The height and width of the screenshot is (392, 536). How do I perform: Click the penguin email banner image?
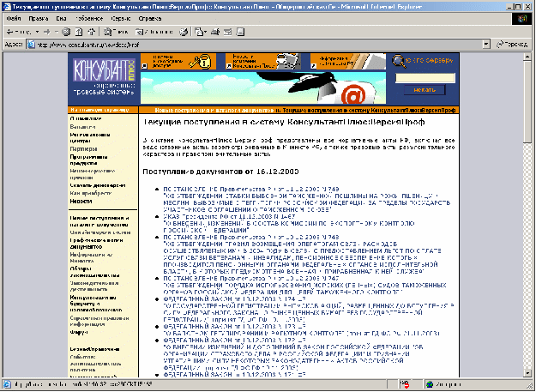[x=263, y=87]
